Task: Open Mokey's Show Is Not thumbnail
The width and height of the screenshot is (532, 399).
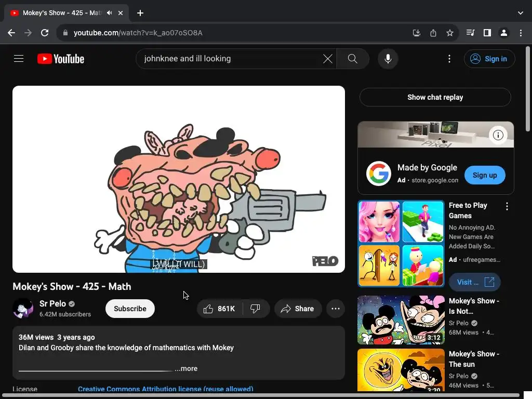Action: coord(401,320)
